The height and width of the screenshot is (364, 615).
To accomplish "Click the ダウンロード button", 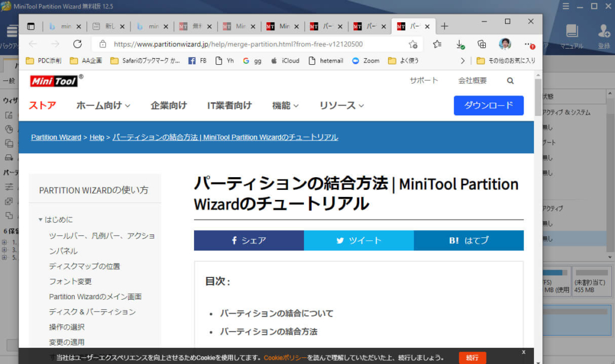I will [488, 105].
